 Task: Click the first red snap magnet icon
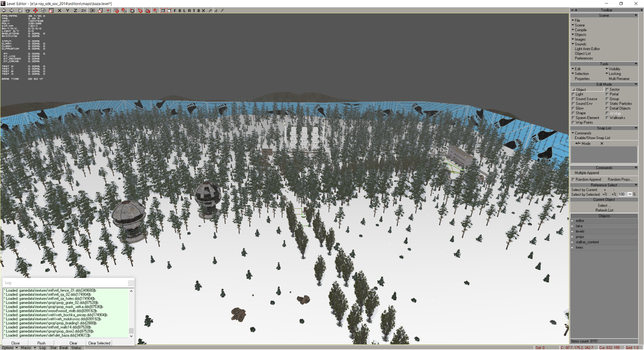point(116,11)
